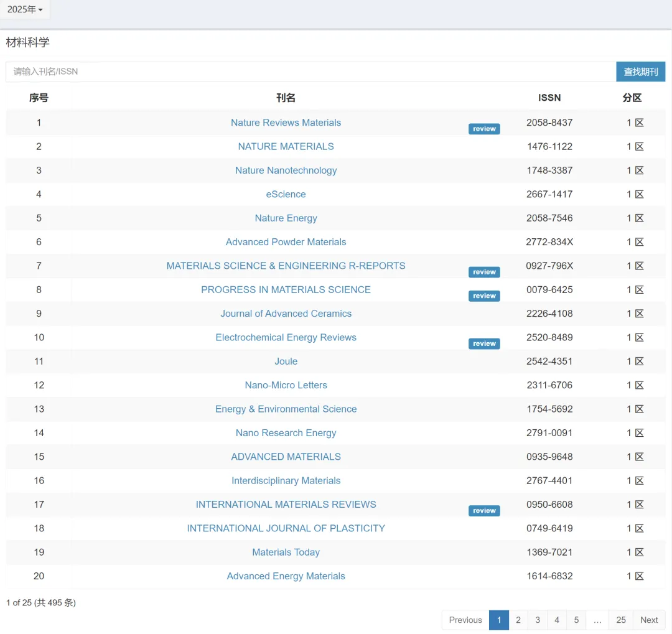
Task: Click the 刊名 column header
Action: point(286,98)
